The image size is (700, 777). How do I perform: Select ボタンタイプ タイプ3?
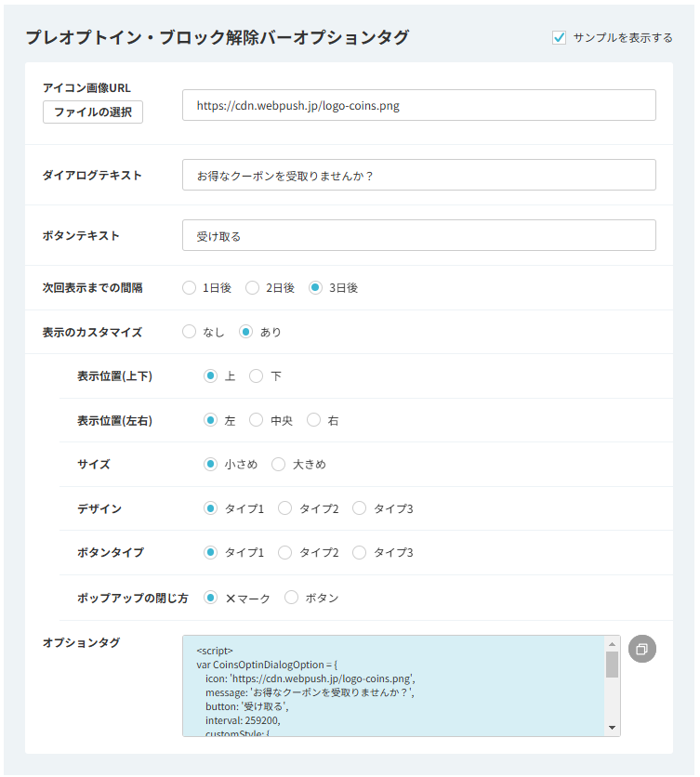[359, 552]
